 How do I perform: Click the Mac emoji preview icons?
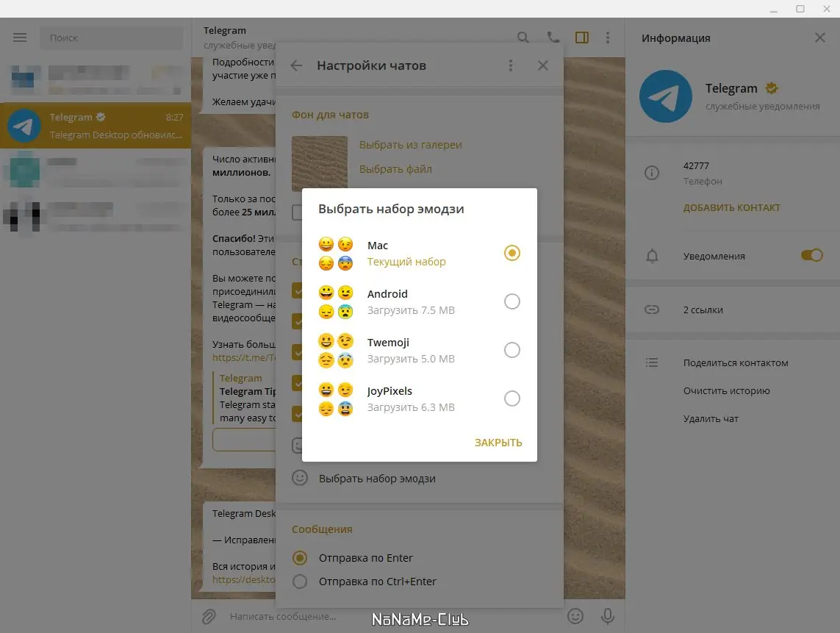[x=336, y=254]
